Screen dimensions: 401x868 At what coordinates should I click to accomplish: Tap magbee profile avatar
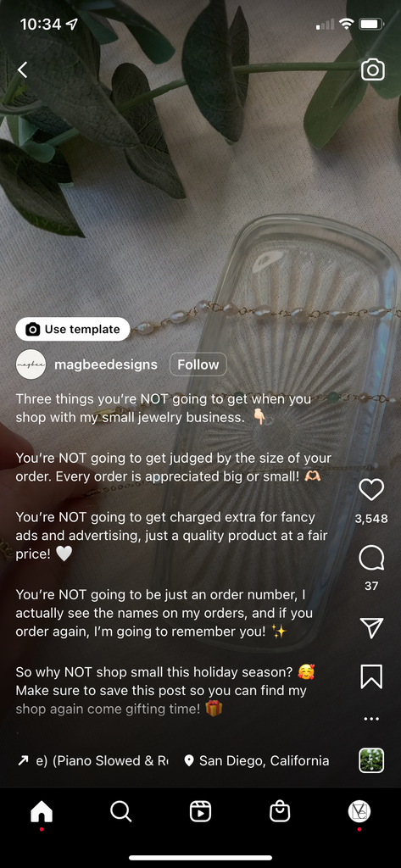(31, 364)
